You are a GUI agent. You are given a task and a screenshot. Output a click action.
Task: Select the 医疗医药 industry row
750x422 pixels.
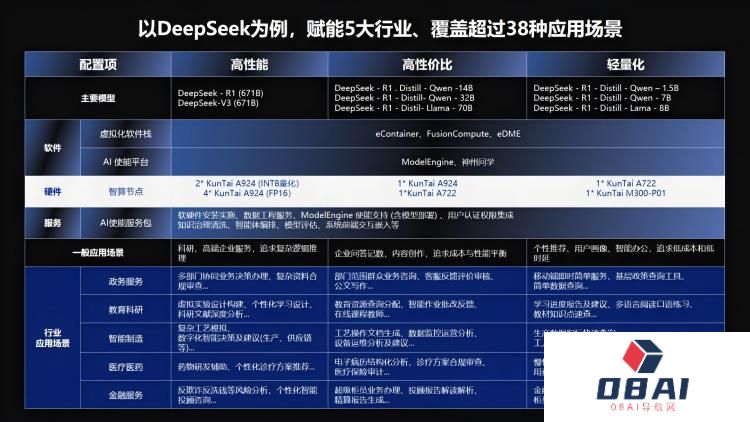(x=126, y=367)
